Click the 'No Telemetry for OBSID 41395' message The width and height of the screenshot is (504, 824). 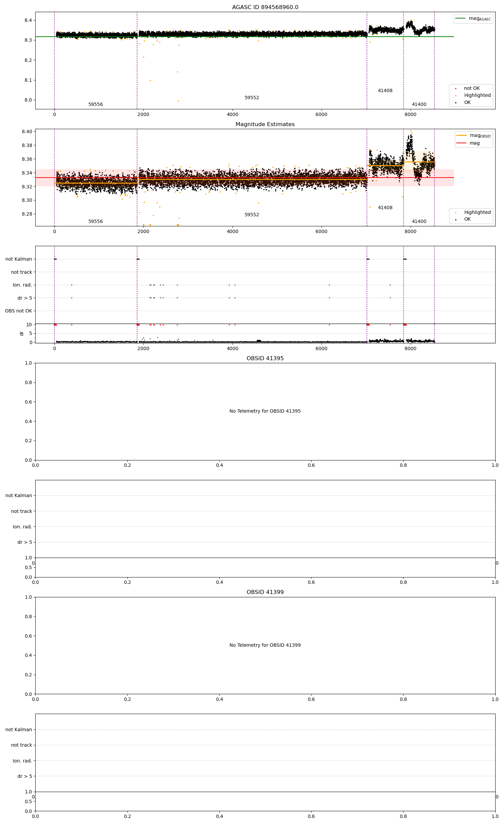point(265,411)
